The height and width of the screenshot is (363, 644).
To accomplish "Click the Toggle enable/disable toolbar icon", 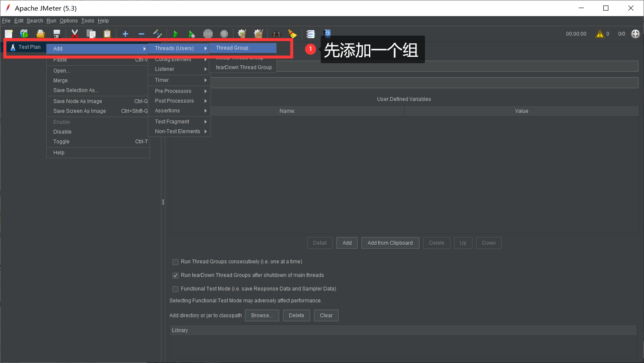I will tap(158, 34).
